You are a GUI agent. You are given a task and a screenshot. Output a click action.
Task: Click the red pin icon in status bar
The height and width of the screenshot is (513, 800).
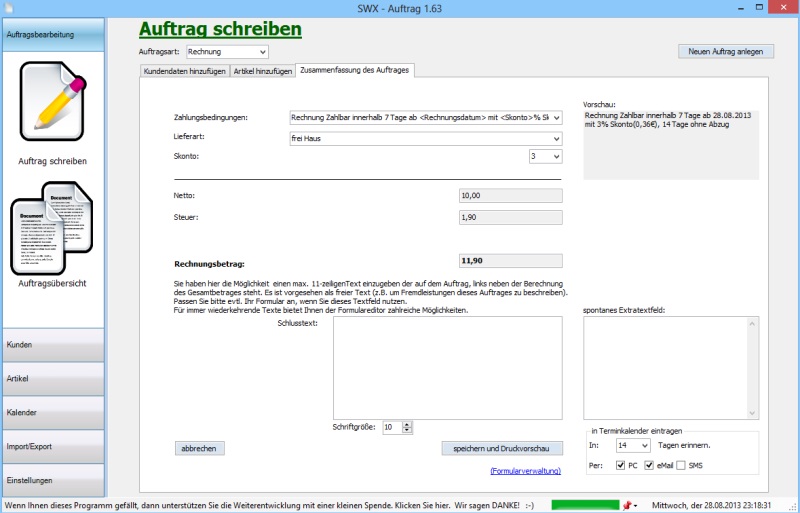click(x=627, y=505)
